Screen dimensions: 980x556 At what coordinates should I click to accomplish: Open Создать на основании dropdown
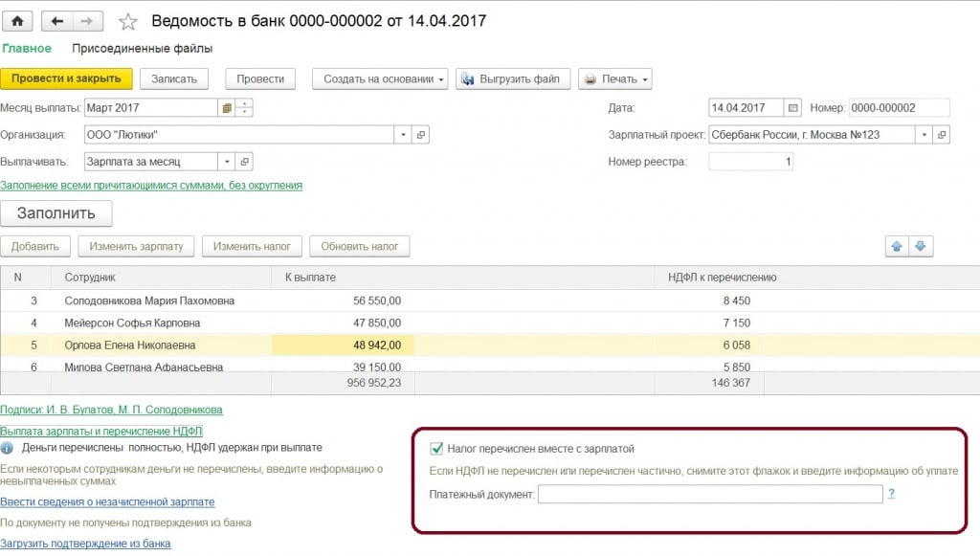(380, 79)
